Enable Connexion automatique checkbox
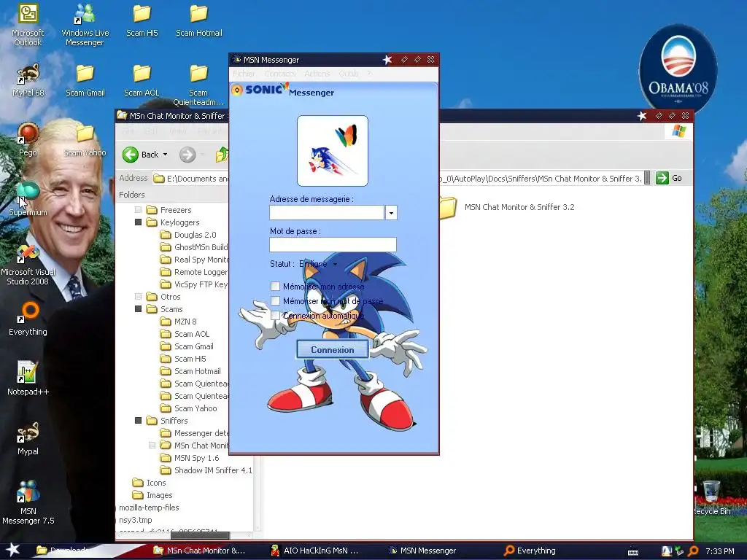The height and width of the screenshot is (560, 747). (x=275, y=315)
